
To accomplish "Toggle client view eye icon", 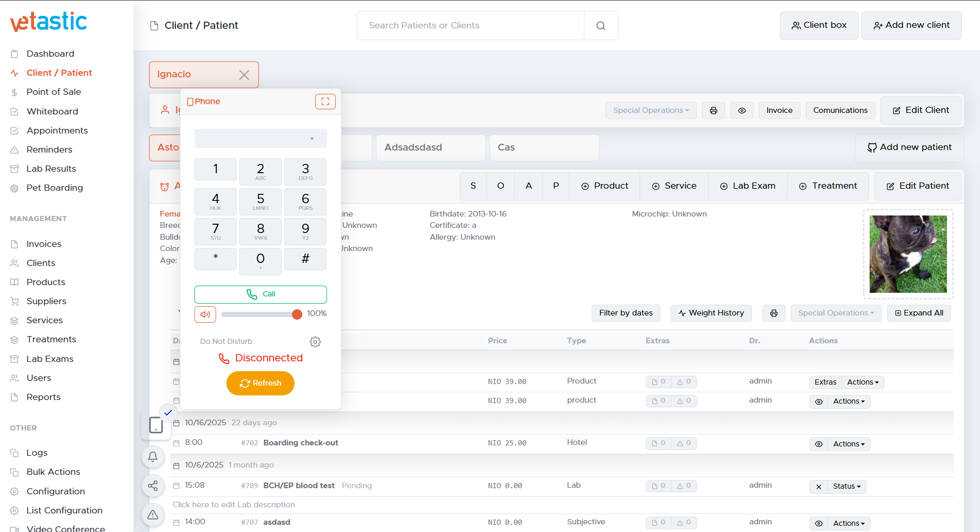I will tap(742, 110).
